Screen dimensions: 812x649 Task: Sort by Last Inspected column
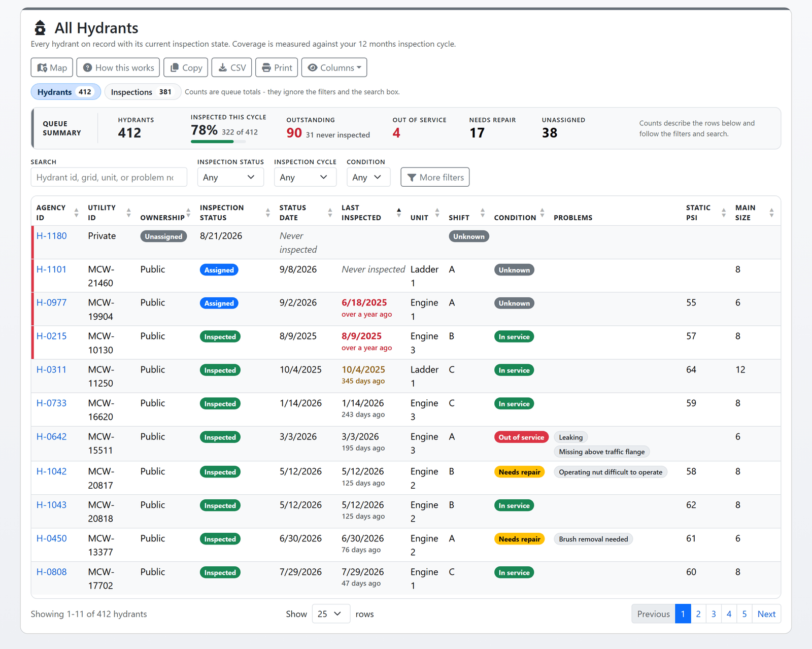coord(371,213)
